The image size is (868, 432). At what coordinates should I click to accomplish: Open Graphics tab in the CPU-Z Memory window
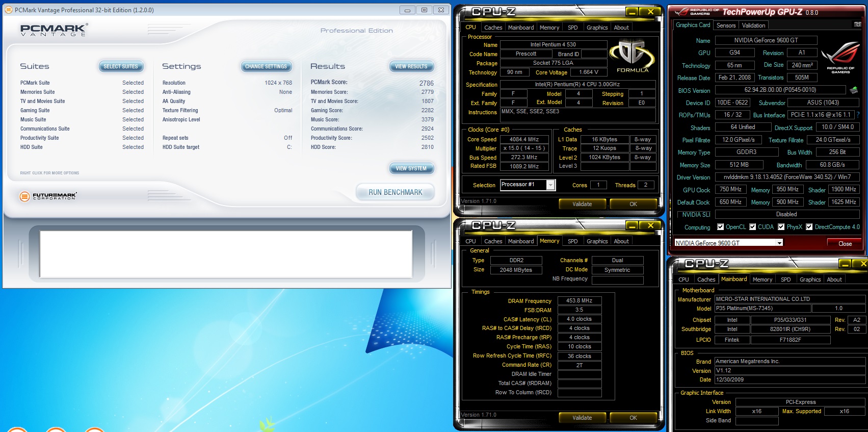597,241
